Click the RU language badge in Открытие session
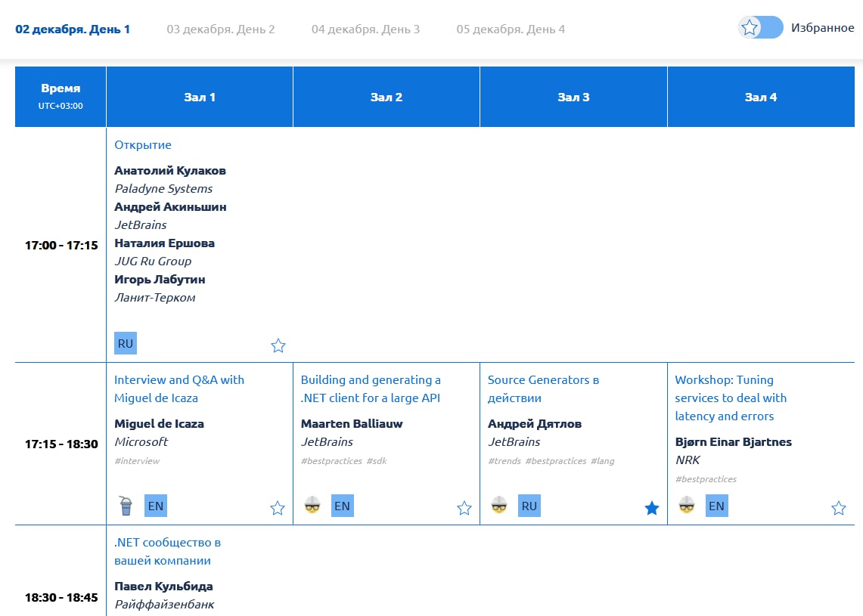The height and width of the screenshot is (616, 863). pyautogui.click(x=126, y=343)
